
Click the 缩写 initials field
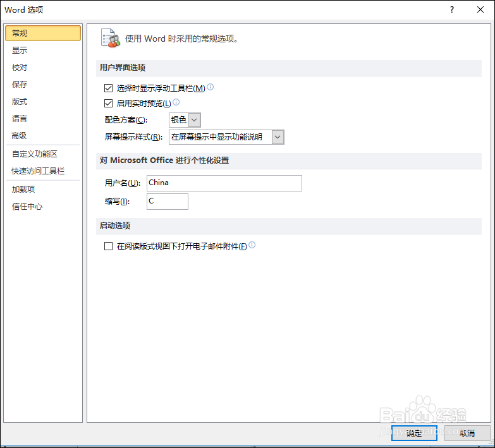pyautogui.click(x=168, y=202)
